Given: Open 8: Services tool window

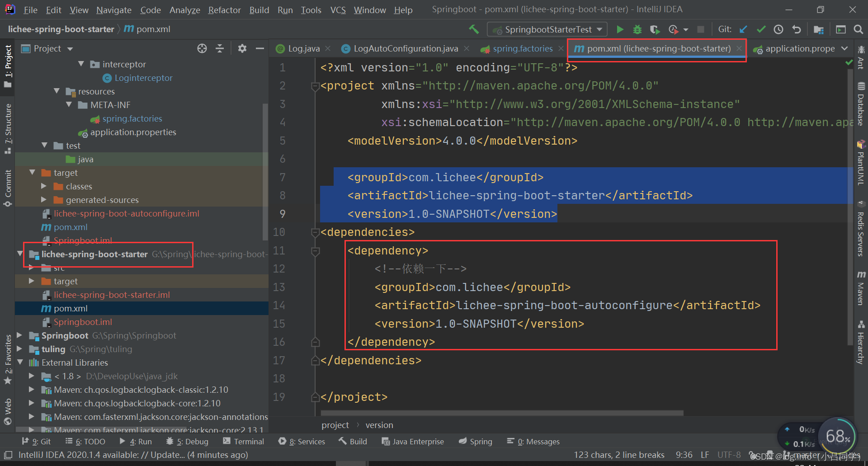Looking at the screenshot, I should coord(302,442).
